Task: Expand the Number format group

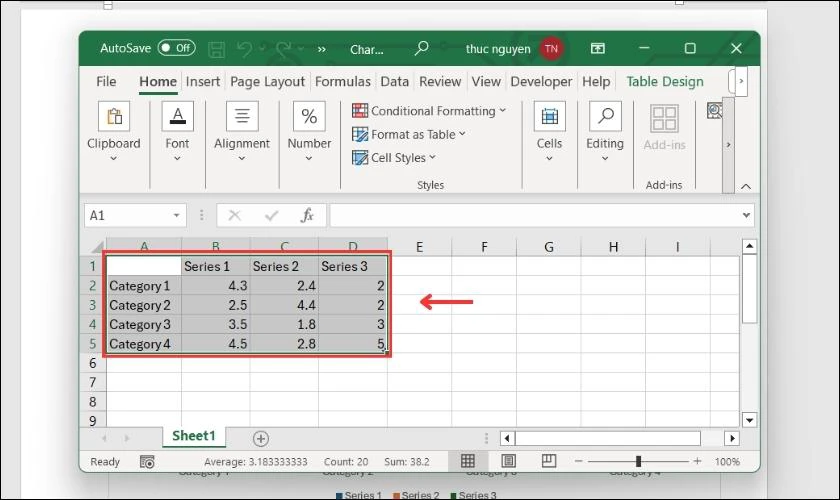Action: point(309,132)
